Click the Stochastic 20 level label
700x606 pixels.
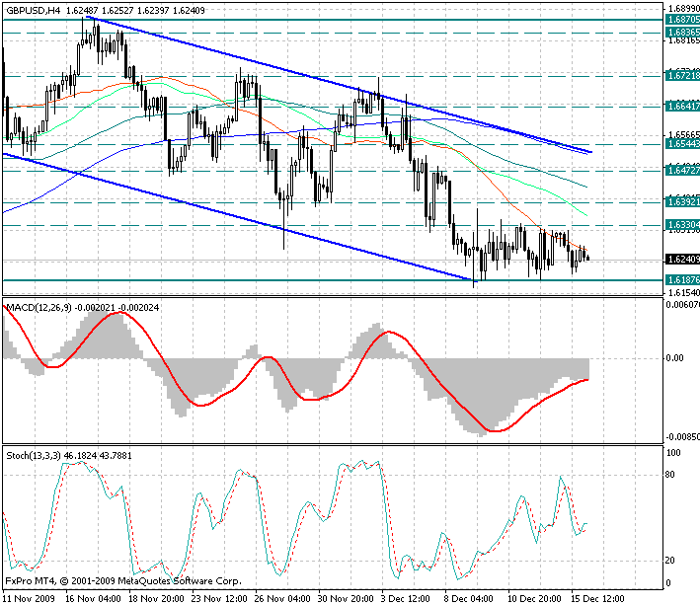tap(669, 561)
